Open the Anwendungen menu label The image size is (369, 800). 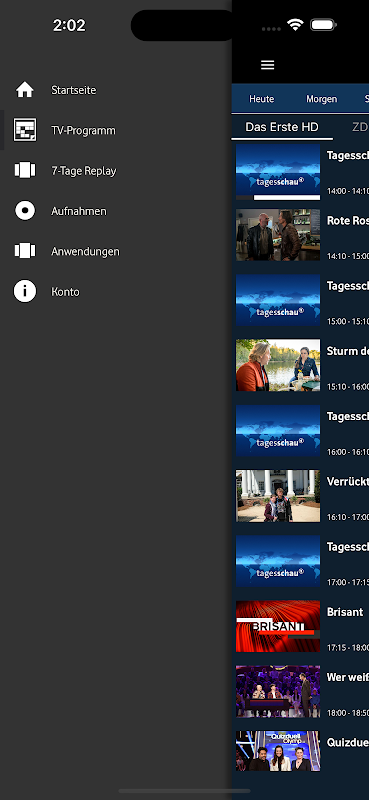[85, 252]
